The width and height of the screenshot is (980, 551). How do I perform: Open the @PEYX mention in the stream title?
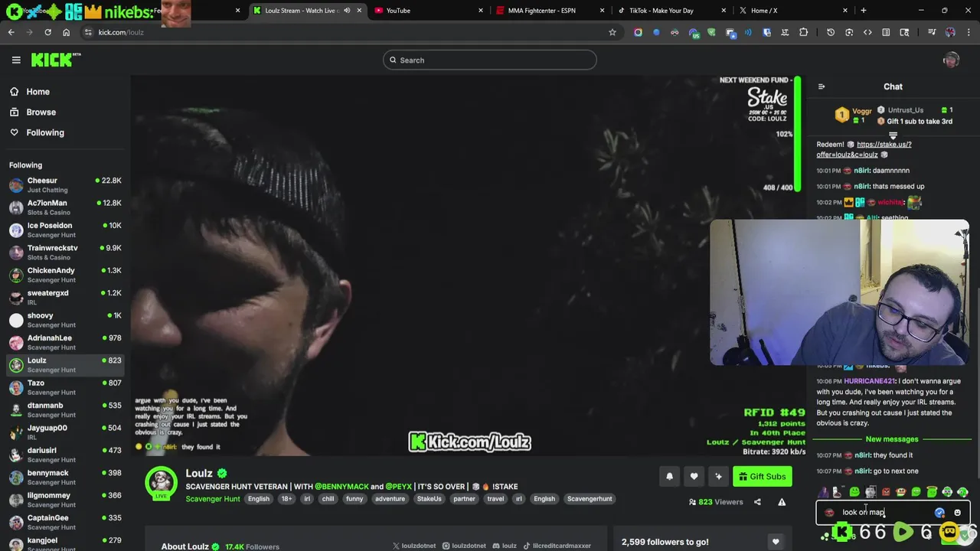pyautogui.click(x=398, y=487)
